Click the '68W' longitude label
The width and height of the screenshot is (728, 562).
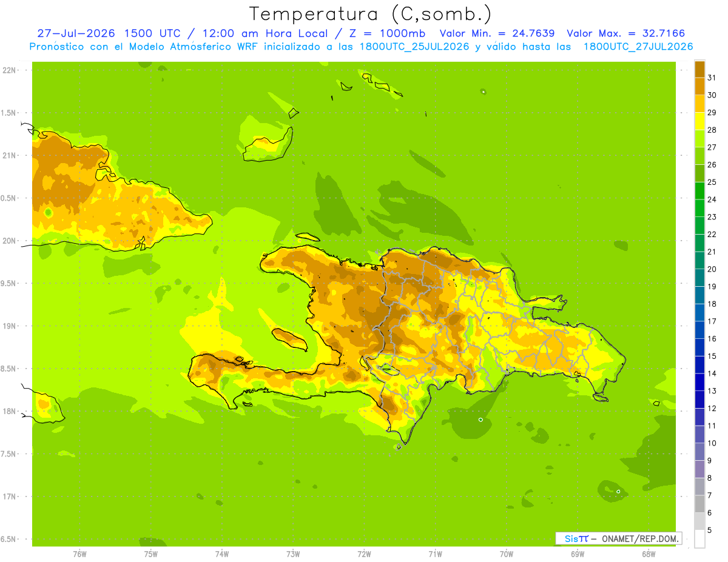pyautogui.click(x=649, y=554)
